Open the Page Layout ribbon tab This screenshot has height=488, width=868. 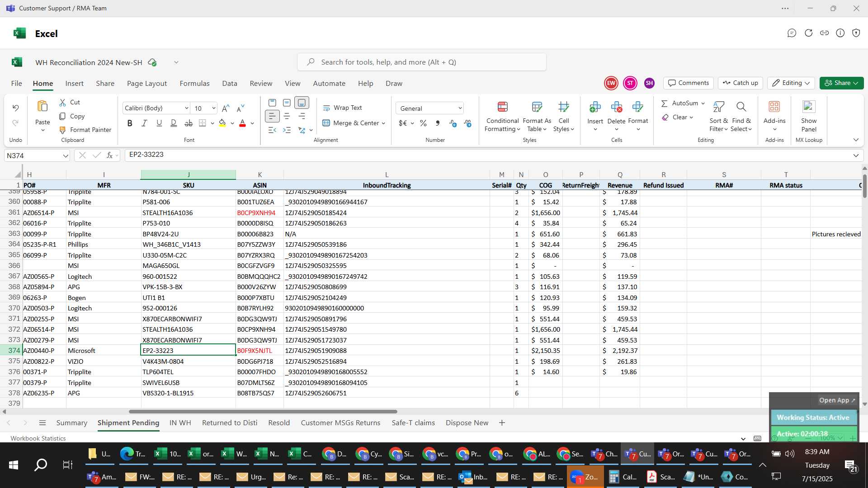pos(147,84)
